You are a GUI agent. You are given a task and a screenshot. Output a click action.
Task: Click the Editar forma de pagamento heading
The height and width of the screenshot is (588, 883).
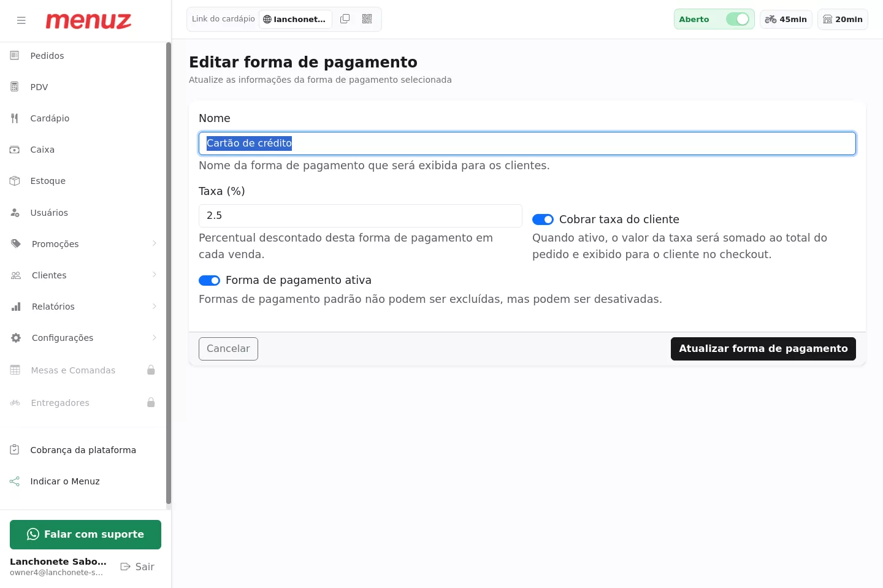pyautogui.click(x=303, y=62)
